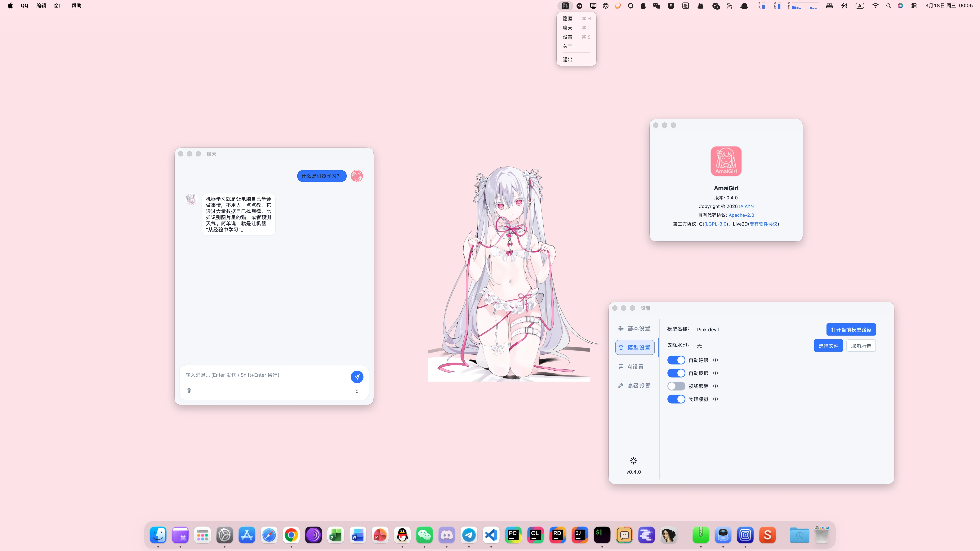980x551 pixels.
Task: Open Finder from the Dock
Action: [158, 535]
